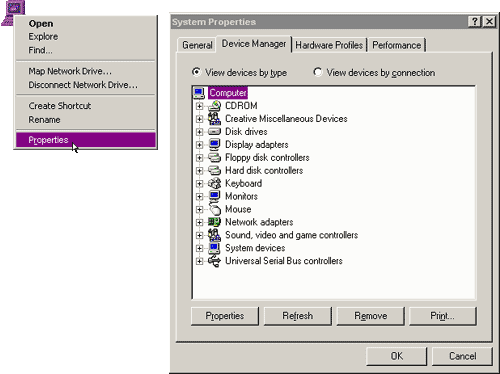
Task: Click the Mouse device icon
Action: click(214, 209)
